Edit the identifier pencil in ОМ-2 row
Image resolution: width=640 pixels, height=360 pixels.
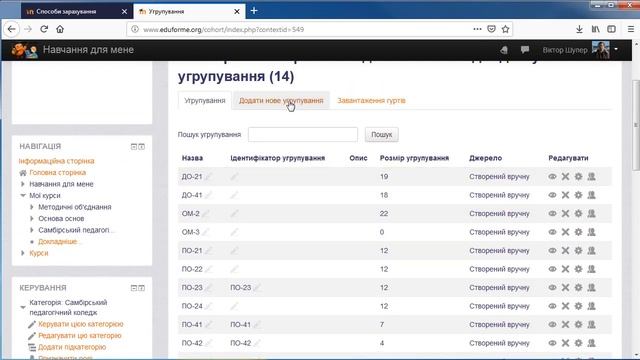[x=234, y=213]
